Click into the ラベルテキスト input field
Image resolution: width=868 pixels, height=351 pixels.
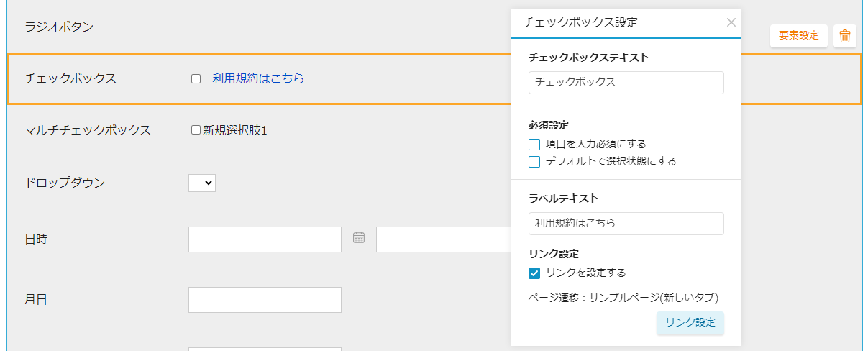pyautogui.click(x=626, y=223)
